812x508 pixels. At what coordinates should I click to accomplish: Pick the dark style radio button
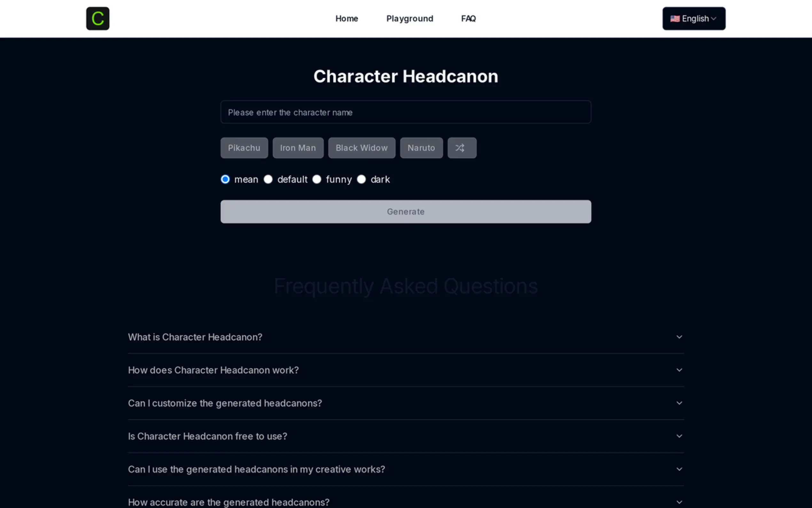pos(361,179)
